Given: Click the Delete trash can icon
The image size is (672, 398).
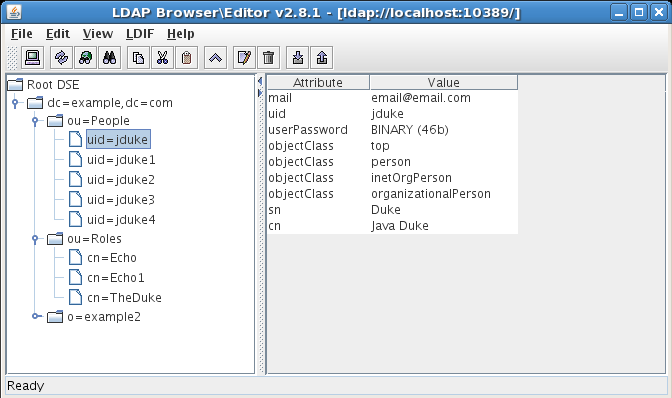Looking at the screenshot, I should [x=268, y=57].
